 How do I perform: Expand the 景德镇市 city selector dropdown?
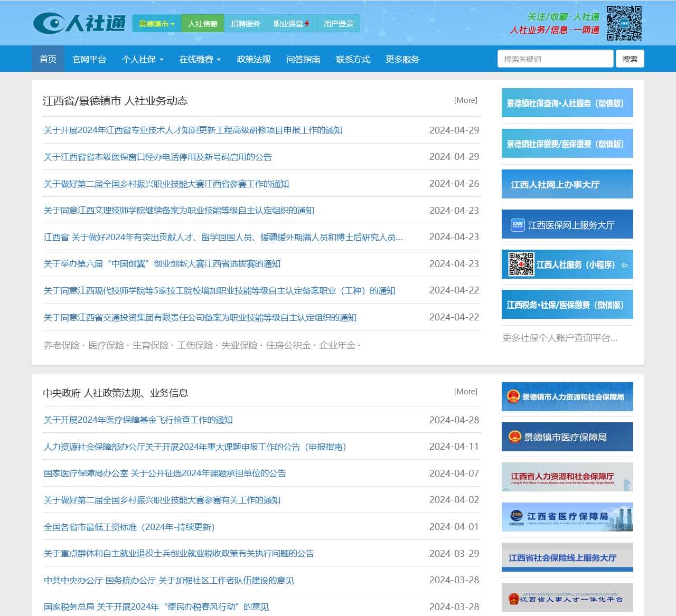[x=155, y=23]
